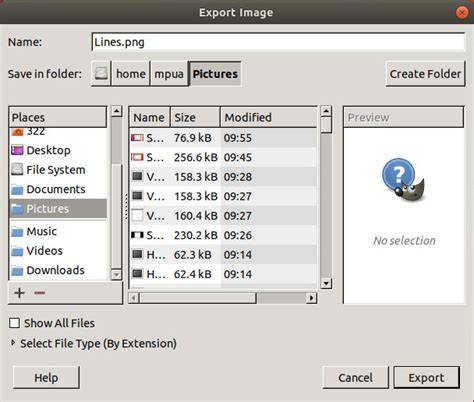Close the Export Image dialog

[x=462, y=13]
